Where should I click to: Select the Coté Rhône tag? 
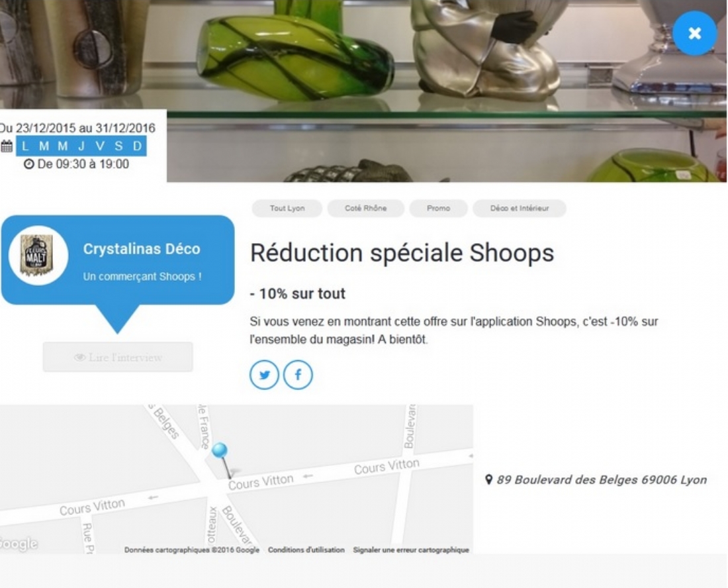coord(365,208)
